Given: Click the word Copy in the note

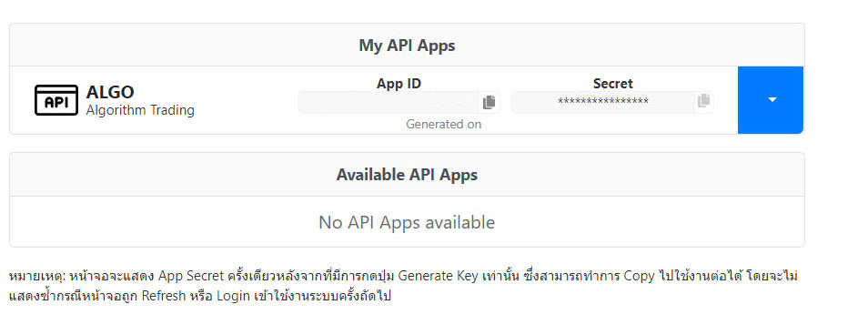Looking at the screenshot, I should click(x=640, y=276).
